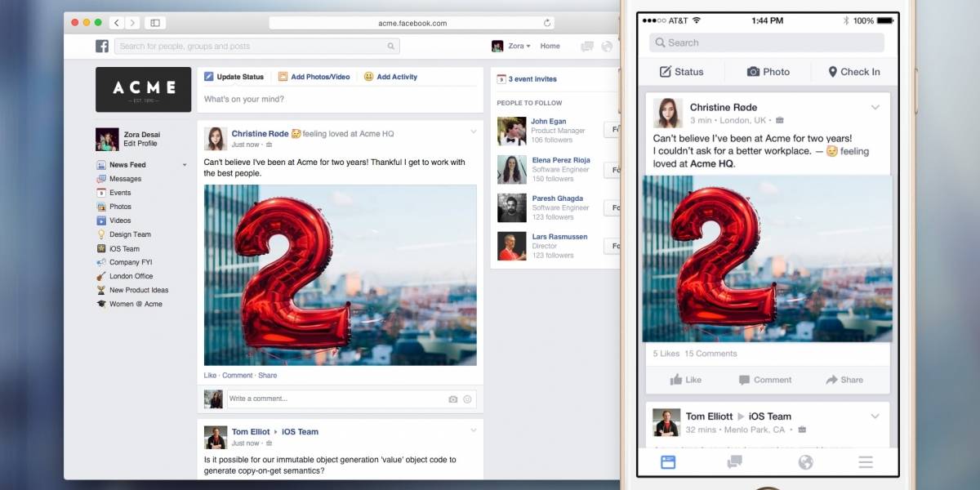The height and width of the screenshot is (490, 980).
Task: Open the red balloon photo in the desktop post
Action: tap(340, 275)
